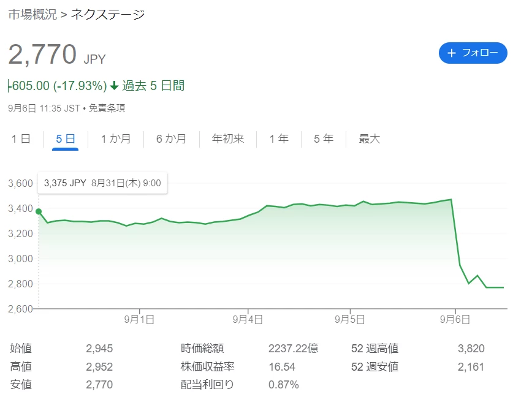Select the 年初来 year-to-date tab

click(228, 138)
